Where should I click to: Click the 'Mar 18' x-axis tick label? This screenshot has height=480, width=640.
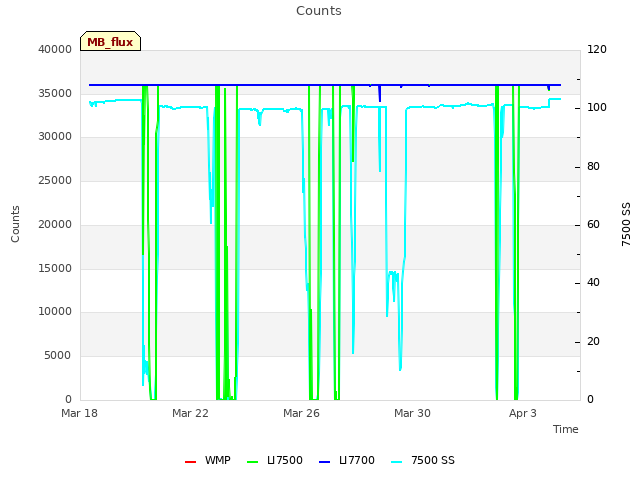pyautogui.click(x=80, y=413)
